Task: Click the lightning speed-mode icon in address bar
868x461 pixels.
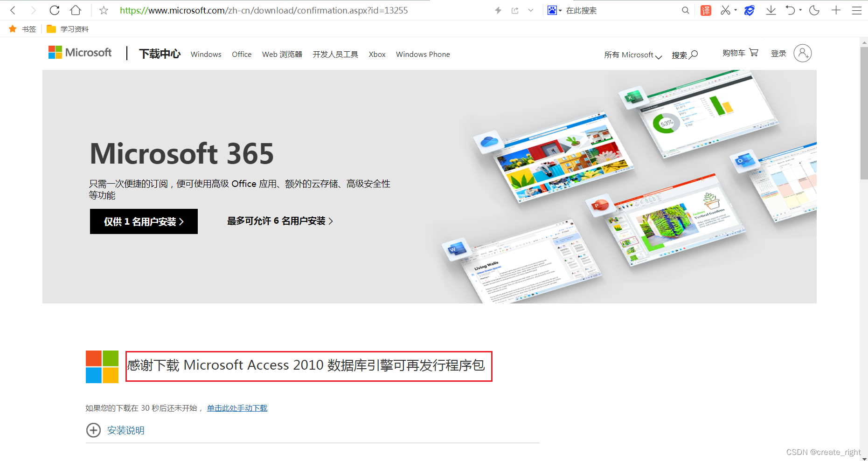Action: tap(498, 10)
